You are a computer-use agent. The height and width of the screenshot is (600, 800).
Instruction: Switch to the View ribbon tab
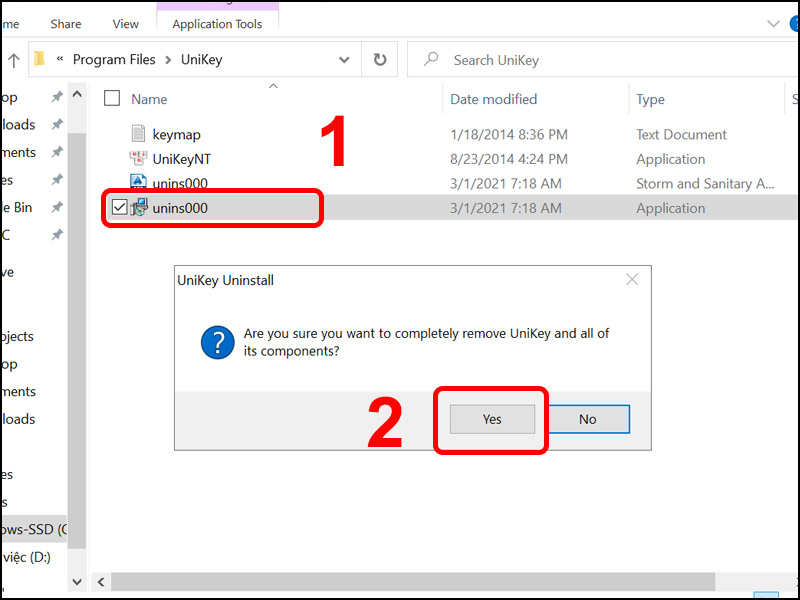coord(126,23)
